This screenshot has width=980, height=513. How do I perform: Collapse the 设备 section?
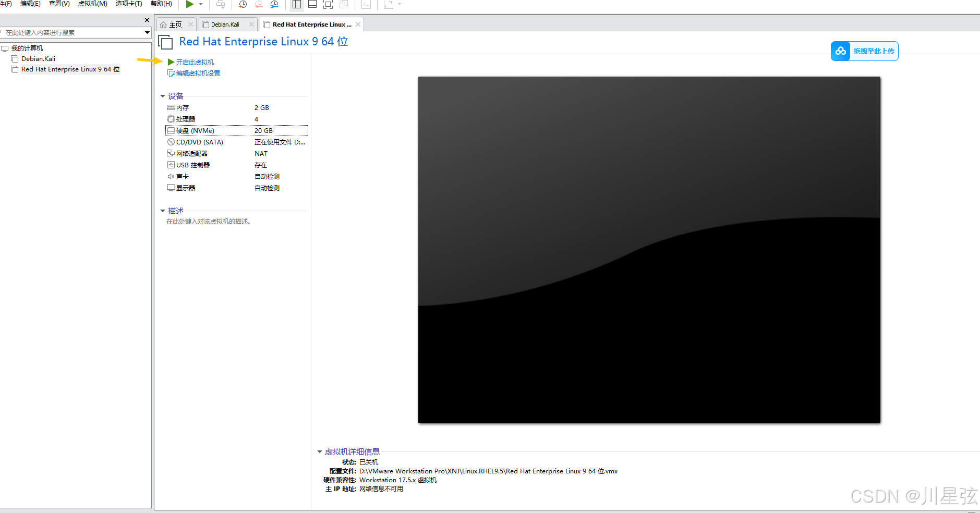[x=163, y=96]
